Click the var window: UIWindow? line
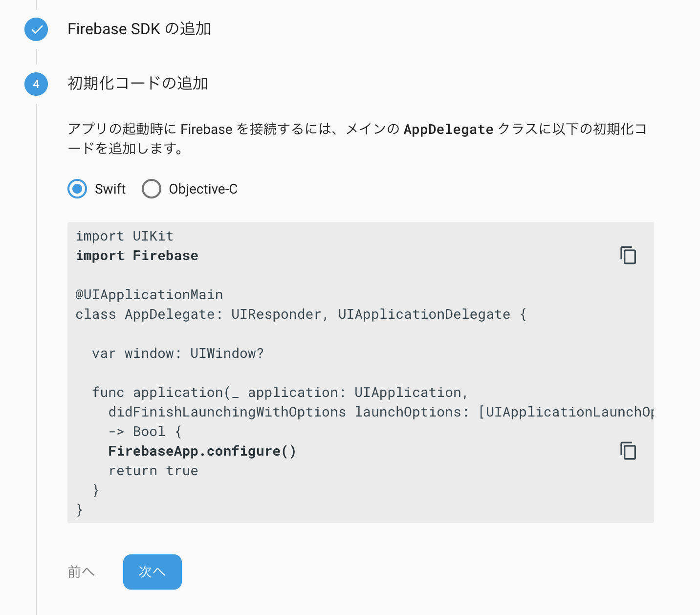 pos(178,353)
